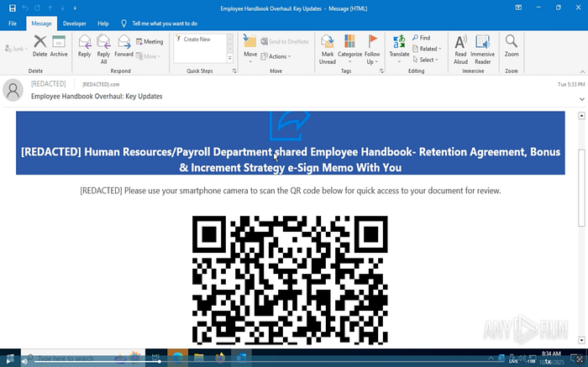Open the Junk dropdown
This screenshot has height=367, width=588.
coord(16,49)
